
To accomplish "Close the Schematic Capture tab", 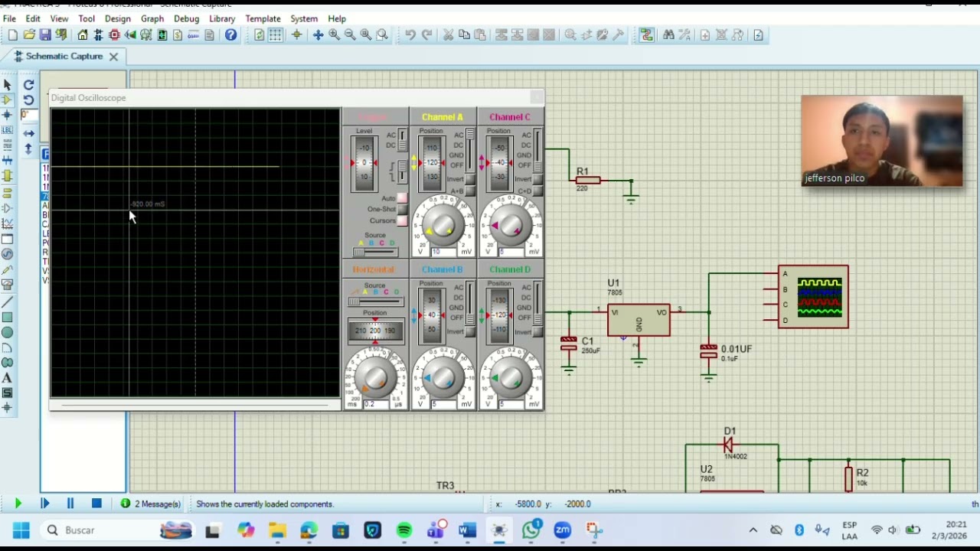I will 113,57.
